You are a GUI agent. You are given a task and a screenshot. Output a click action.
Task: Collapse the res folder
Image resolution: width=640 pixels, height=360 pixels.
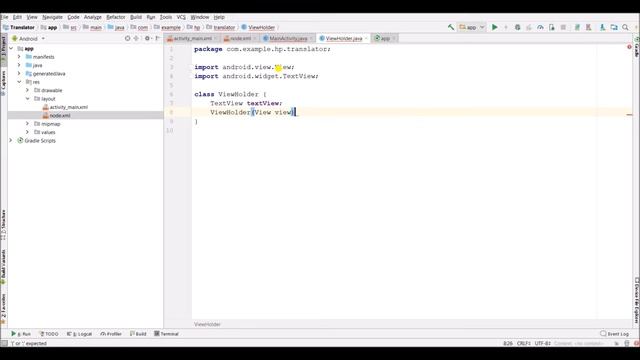(x=19, y=82)
